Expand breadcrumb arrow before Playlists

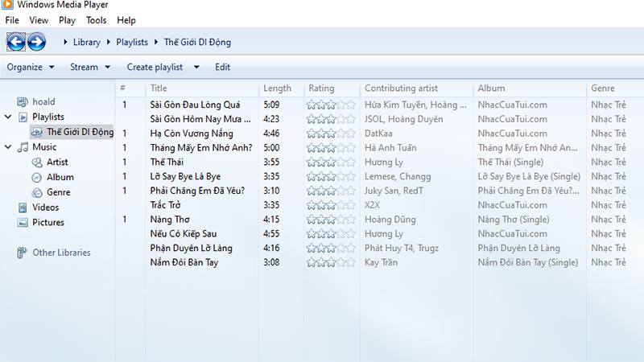click(x=109, y=42)
